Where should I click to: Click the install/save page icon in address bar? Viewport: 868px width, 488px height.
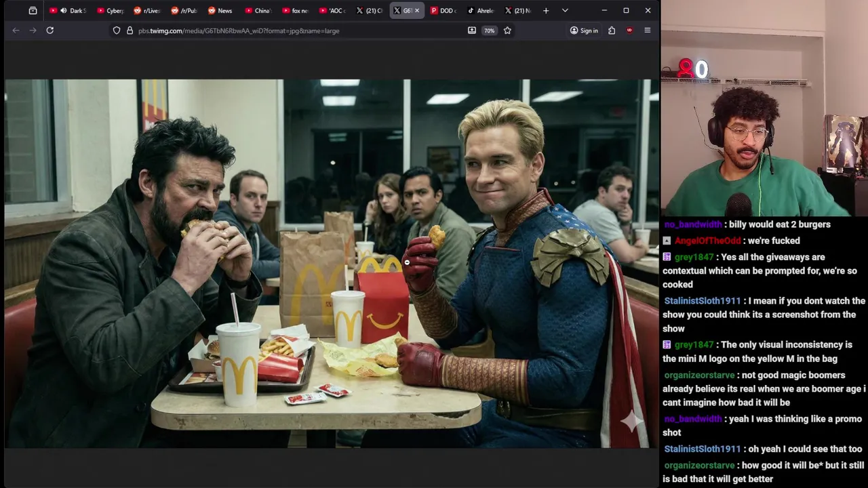tap(472, 30)
